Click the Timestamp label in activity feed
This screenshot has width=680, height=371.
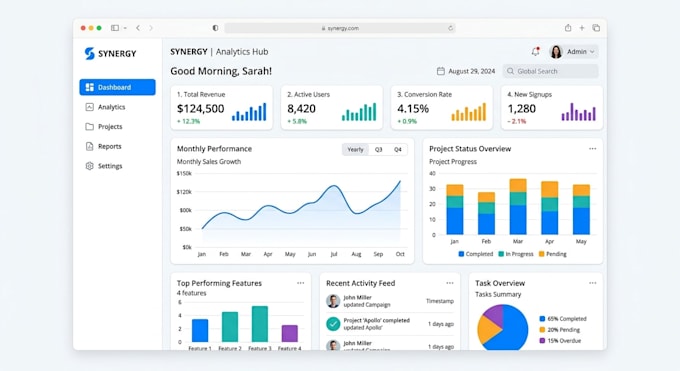tap(440, 301)
